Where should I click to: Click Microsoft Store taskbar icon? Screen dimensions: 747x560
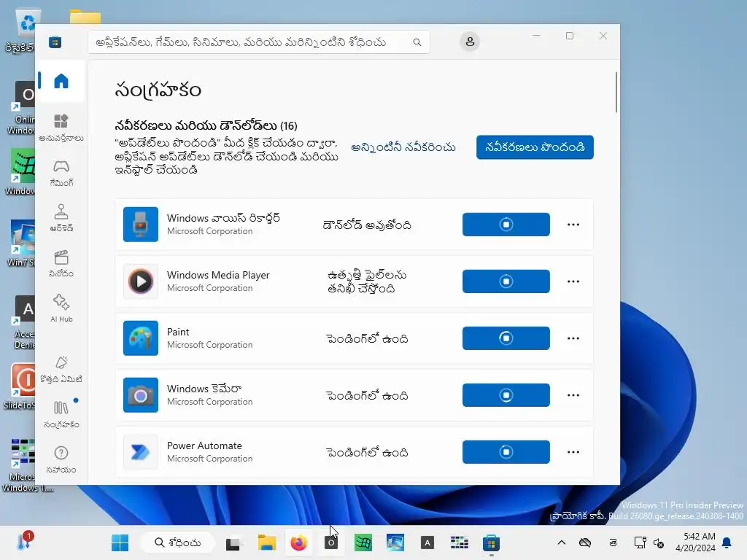(x=491, y=542)
